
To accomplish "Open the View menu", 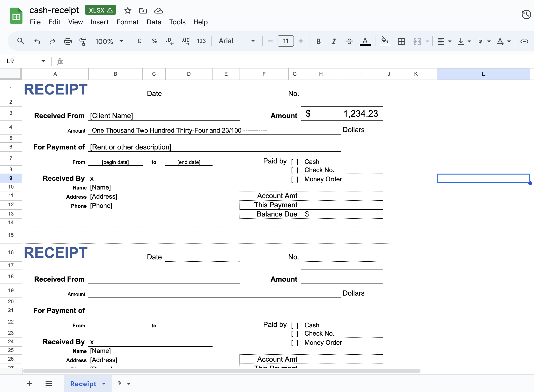I will click(x=75, y=22).
